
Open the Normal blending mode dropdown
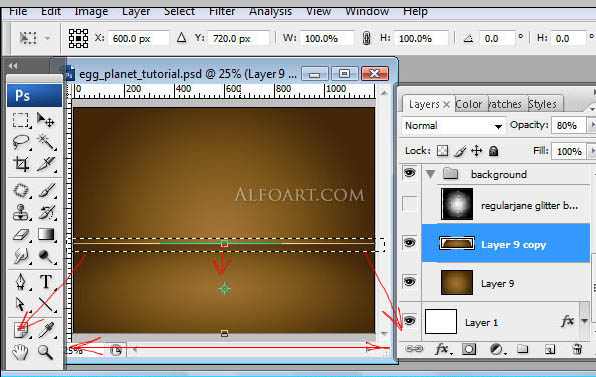pos(453,126)
